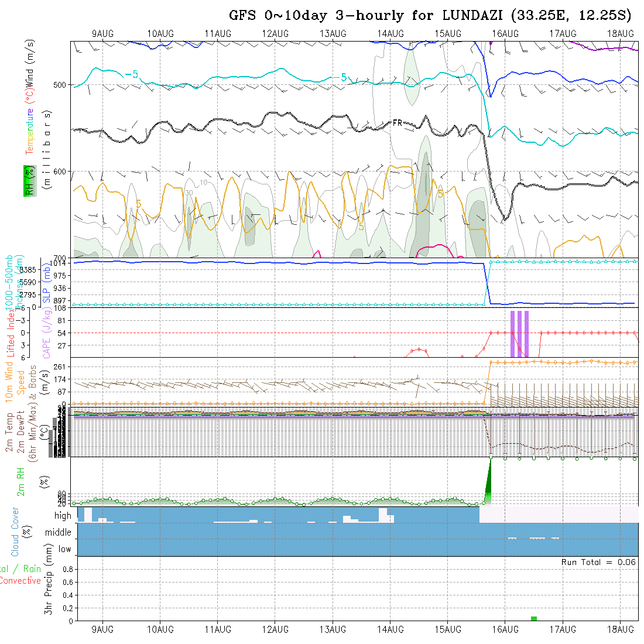Viewport: 644px width, 644px height.
Task: Click the 16AUG label on the top axis
Action: tap(505, 34)
